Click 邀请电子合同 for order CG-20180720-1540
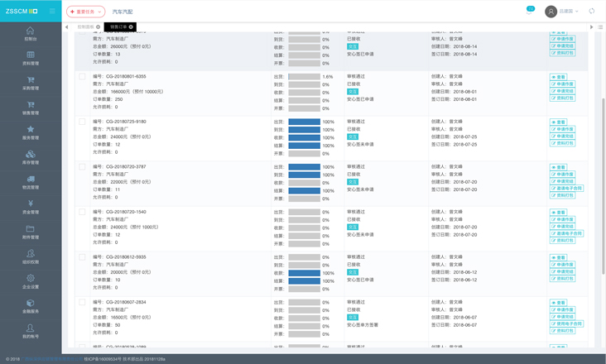 pos(566,233)
